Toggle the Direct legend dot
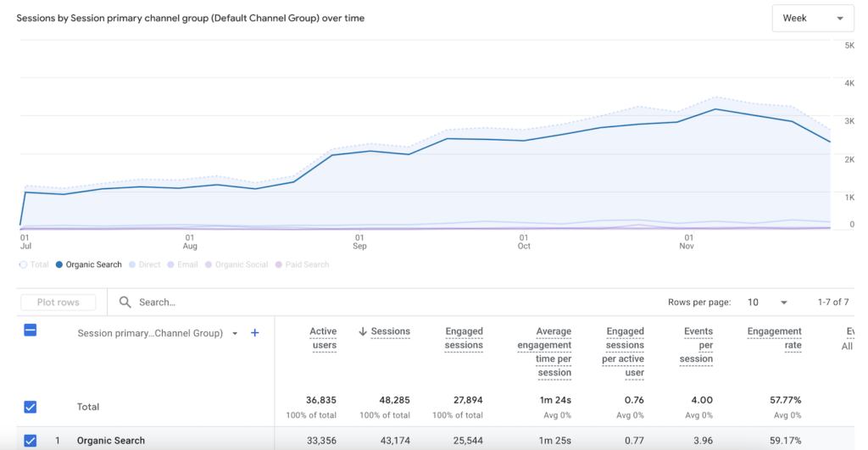Viewport: 868px width, 450px height. point(131,264)
